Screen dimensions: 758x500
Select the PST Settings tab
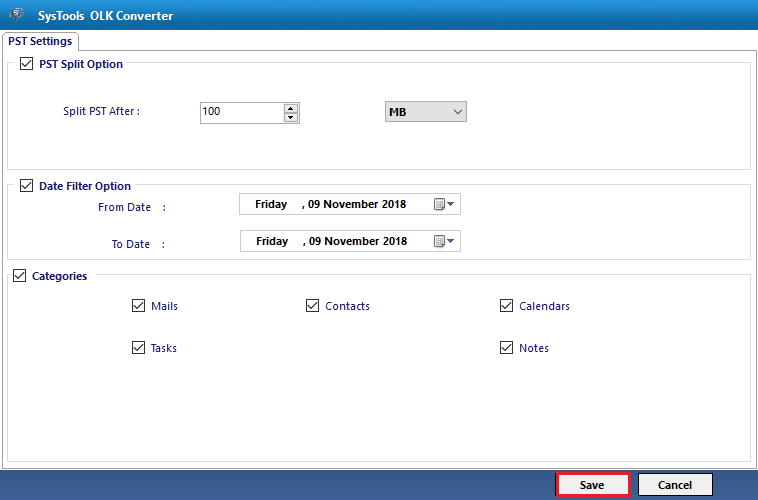[40, 41]
